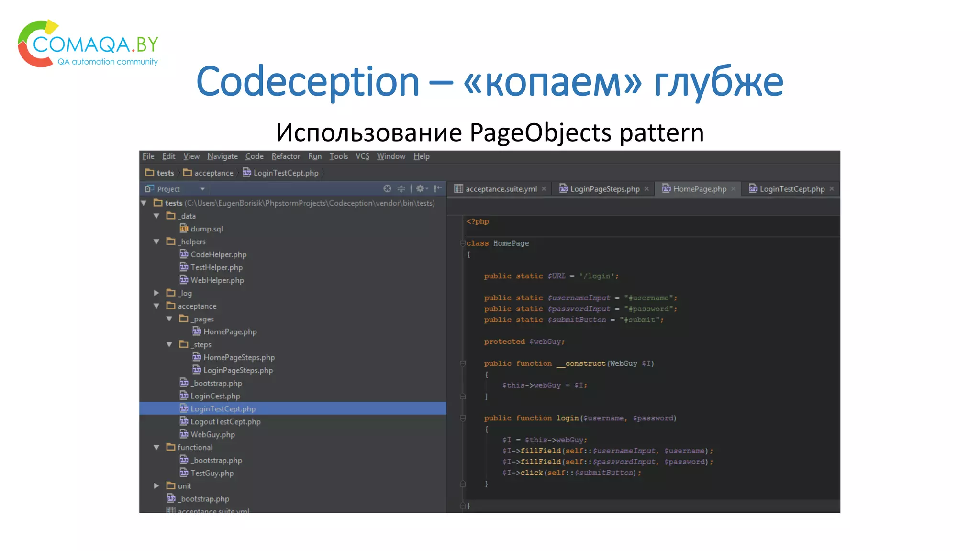Expand the unit folder
The width and height of the screenshot is (980, 551).
pyautogui.click(x=156, y=485)
